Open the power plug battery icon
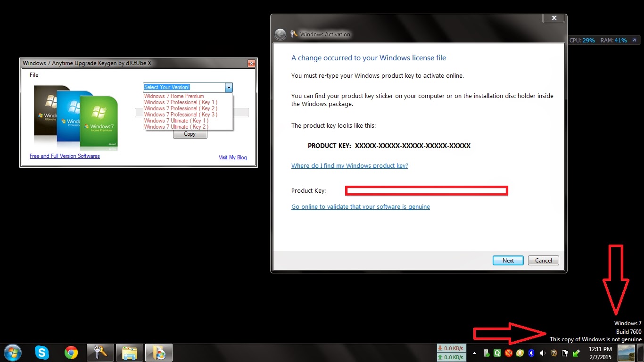This screenshot has width=644, height=362. point(565,353)
